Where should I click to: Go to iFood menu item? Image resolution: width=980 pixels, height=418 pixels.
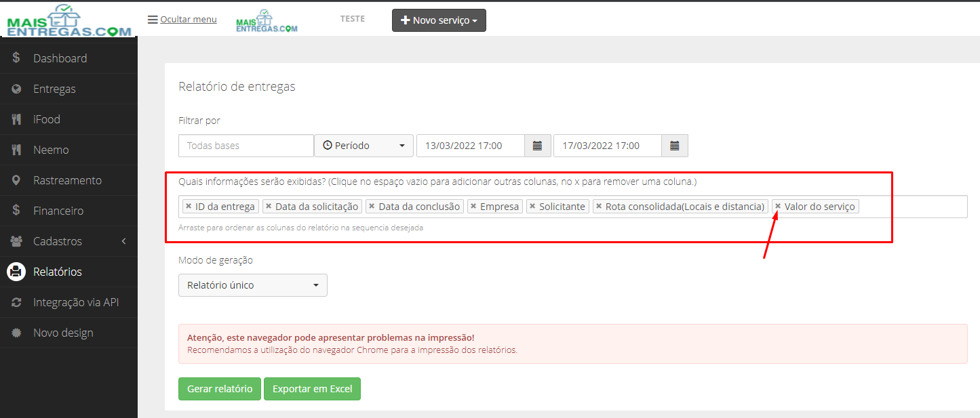pos(68,119)
